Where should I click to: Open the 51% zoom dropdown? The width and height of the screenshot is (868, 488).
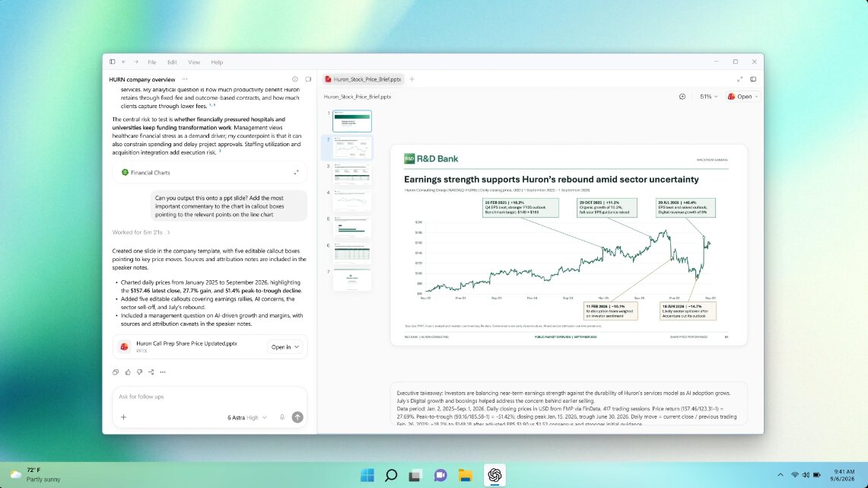click(x=708, y=97)
